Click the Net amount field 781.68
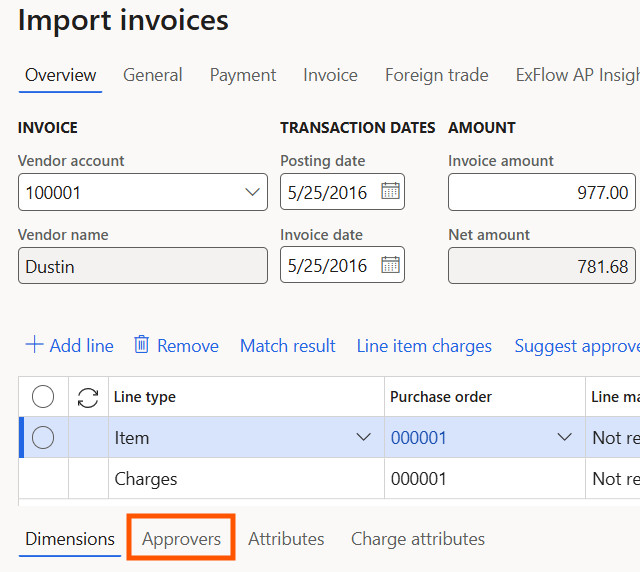Screen dimensions: 640x572 (x=542, y=266)
